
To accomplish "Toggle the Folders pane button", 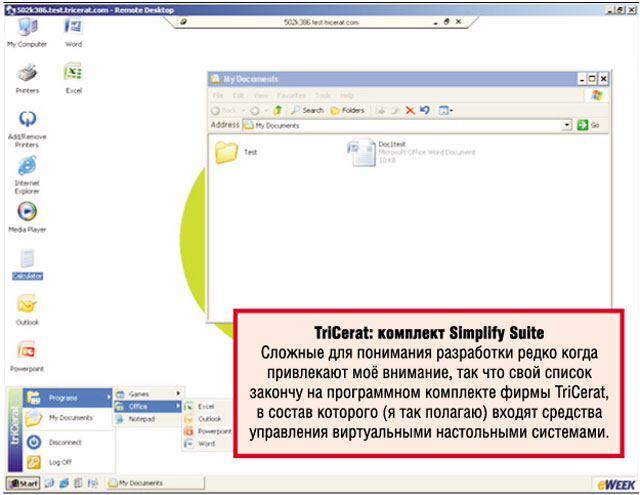I will [347, 110].
